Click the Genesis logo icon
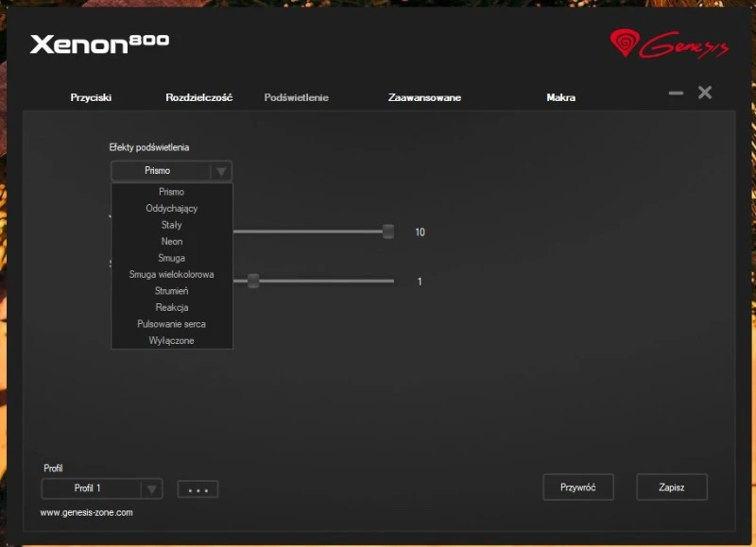 pyautogui.click(x=625, y=43)
